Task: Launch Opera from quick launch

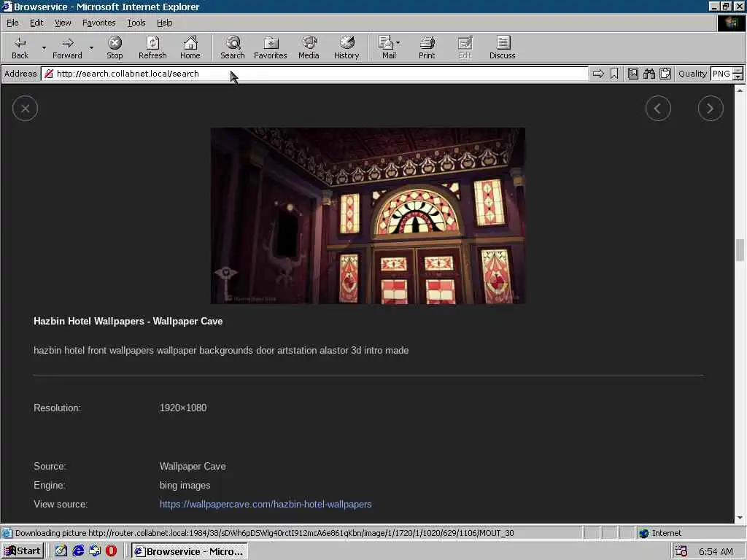Action: 112,551
